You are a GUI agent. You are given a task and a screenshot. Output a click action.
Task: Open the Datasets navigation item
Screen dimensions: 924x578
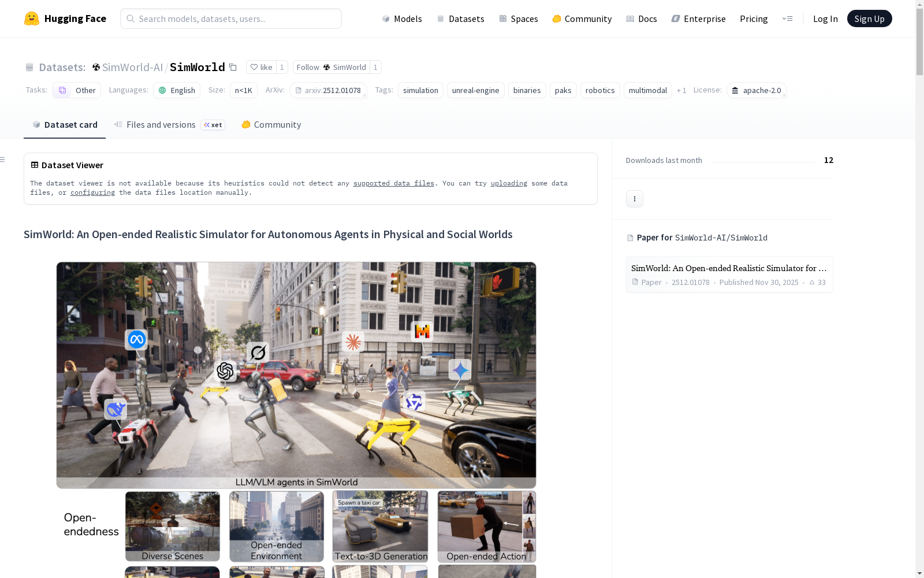[x=460, y=18]
